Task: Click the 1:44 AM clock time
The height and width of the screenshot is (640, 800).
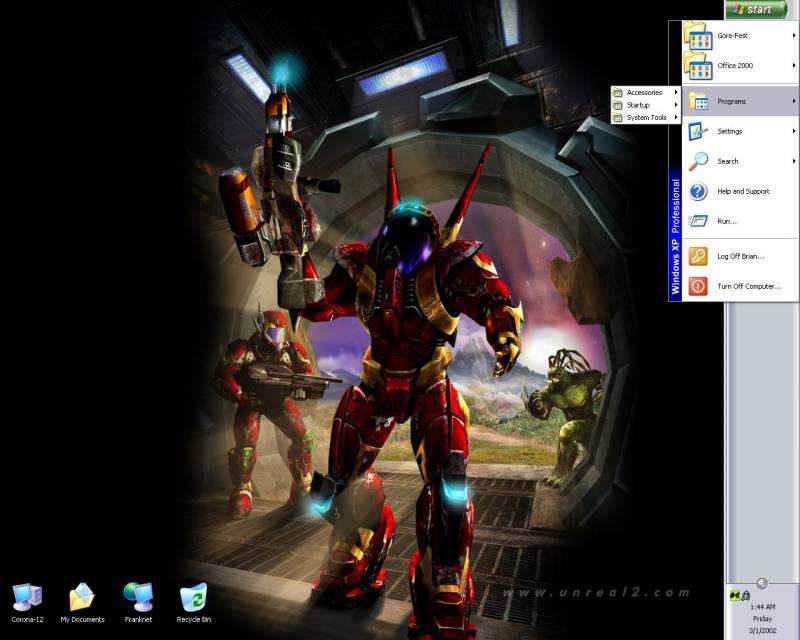Action: (762, 607)
